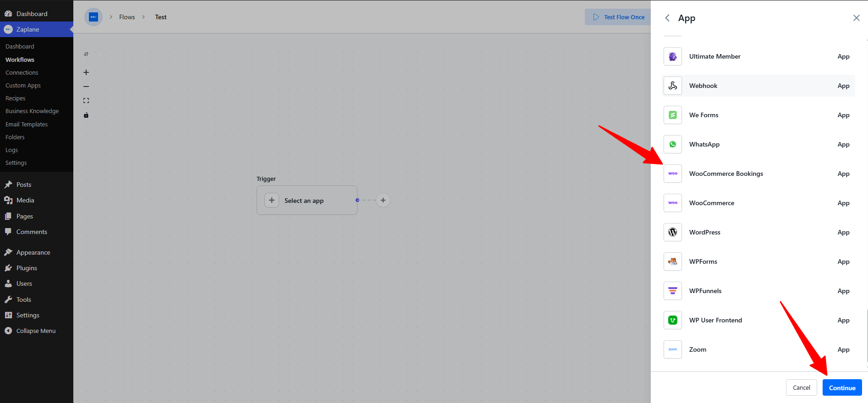Toggle the canvas lock icon
The image size is (868, 403).
coord(86,115)
